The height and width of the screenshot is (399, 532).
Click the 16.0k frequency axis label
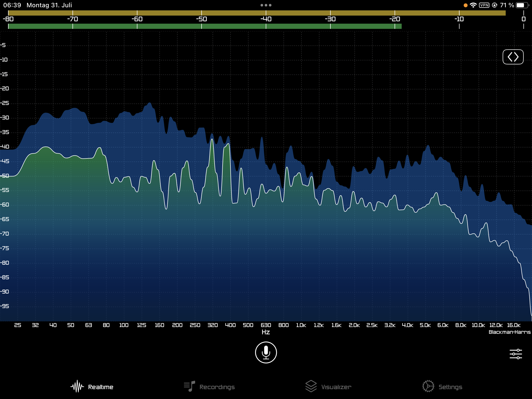pyautogui.click(x=514, y=325)
